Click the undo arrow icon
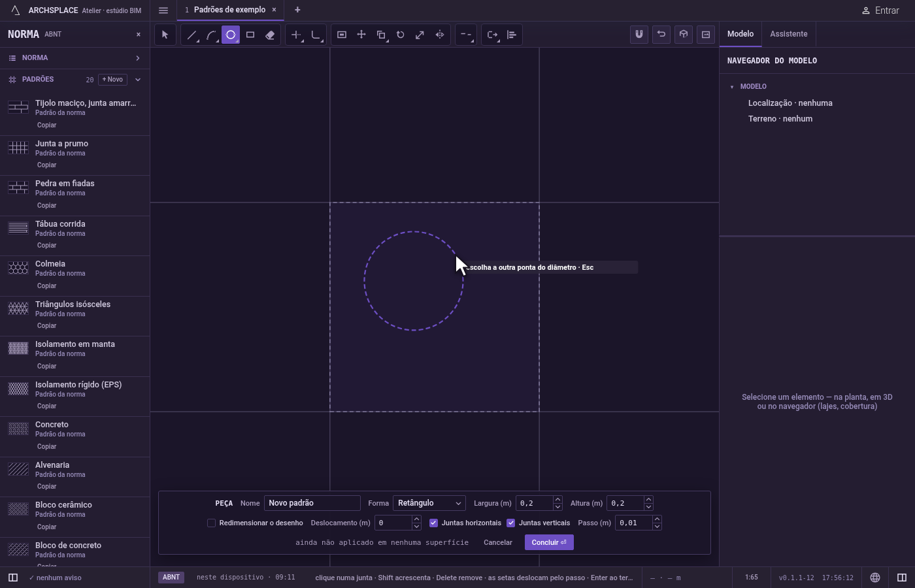915x588 pixels. tap(661, 35)
